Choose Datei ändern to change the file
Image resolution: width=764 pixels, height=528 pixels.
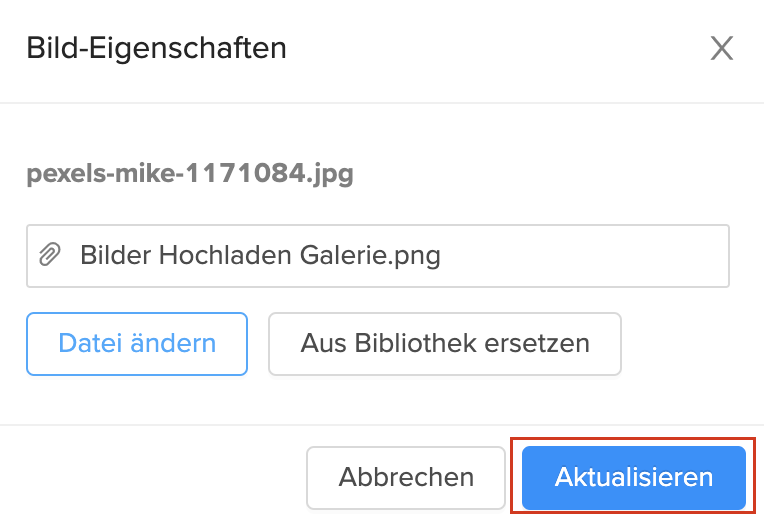coord(137,344)
